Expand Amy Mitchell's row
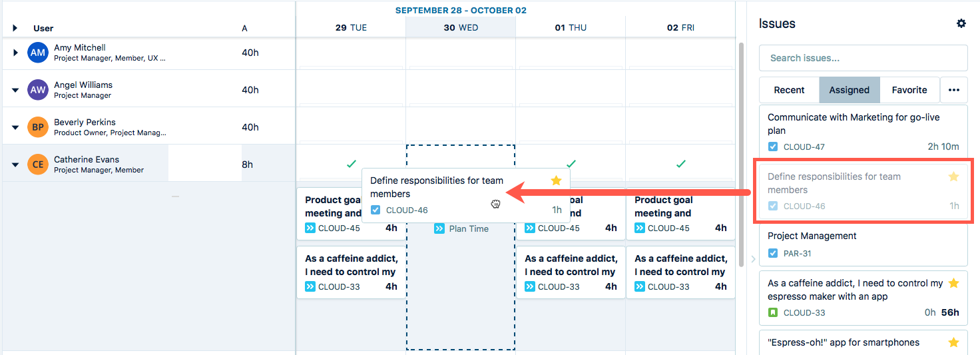This screenshot has height=355, width=980. (x=16, y=53)
